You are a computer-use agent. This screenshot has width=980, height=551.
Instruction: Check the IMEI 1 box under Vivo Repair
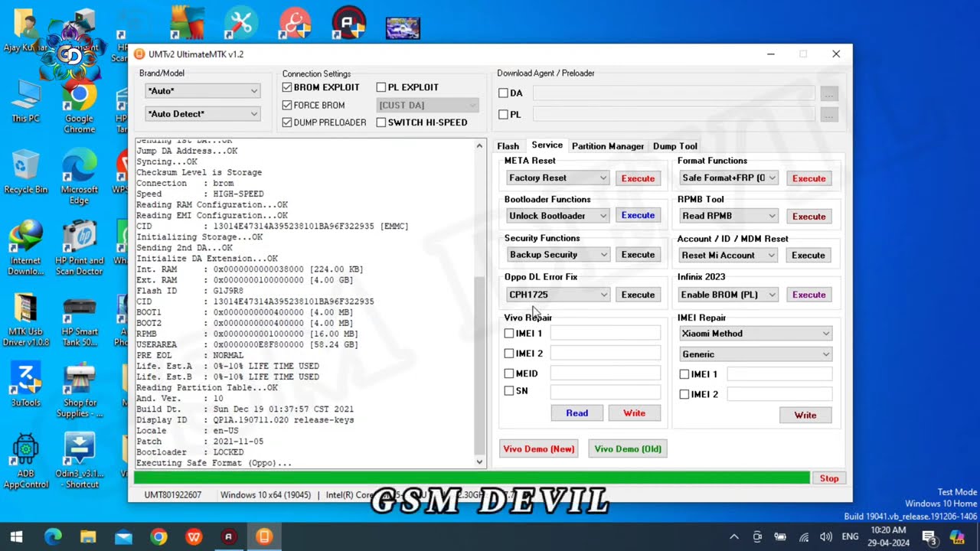[509, 333]
